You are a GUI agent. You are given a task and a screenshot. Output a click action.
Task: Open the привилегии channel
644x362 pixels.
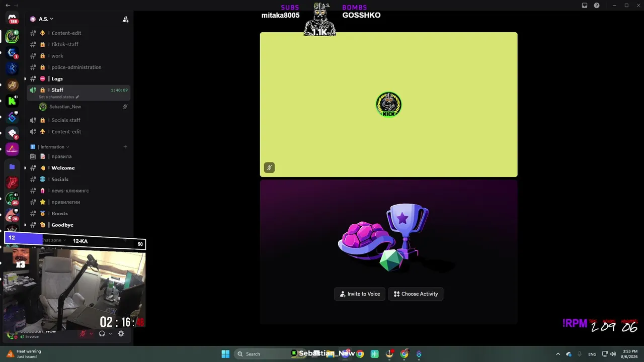(78, 202)
